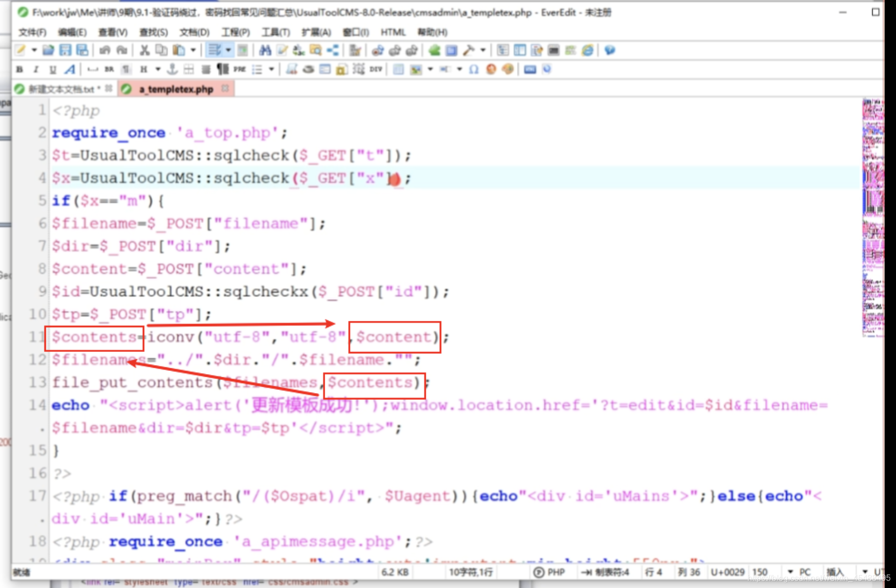Apply italic with the I icon
Screen dimensions: 896x588
click(36, 69)
